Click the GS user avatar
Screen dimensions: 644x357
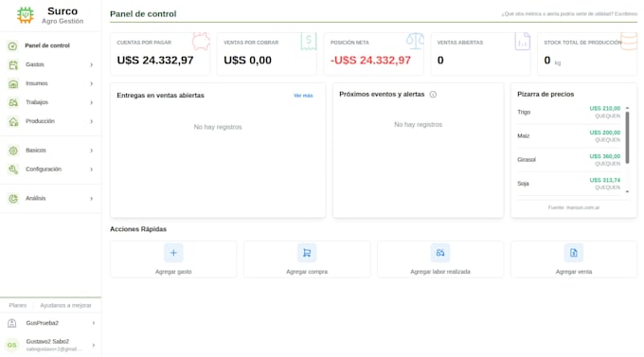pyautogui.click(x=12, y=345)
